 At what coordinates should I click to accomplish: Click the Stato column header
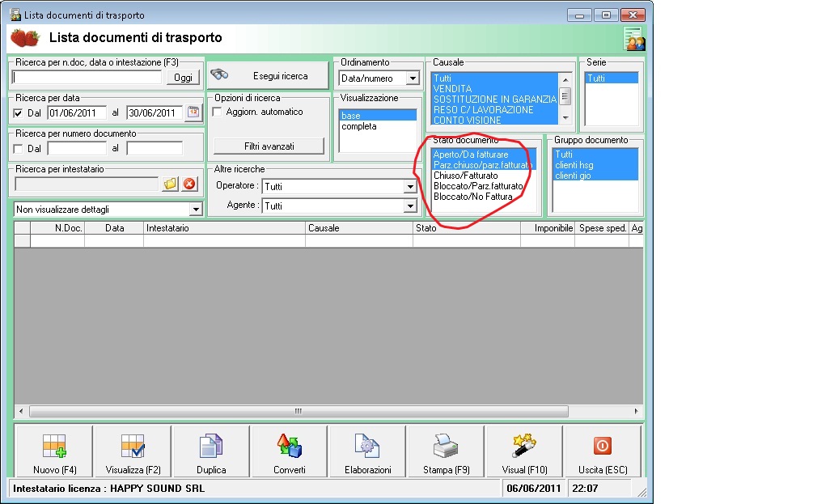(x=467, y=228)
